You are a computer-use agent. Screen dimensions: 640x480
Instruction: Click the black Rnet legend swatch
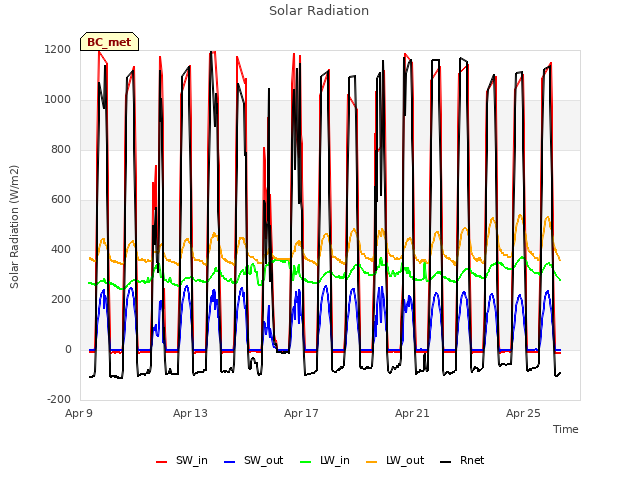tap(445, 462)
